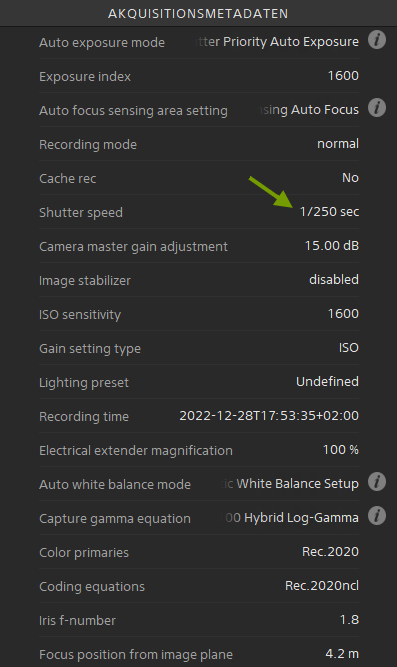The height and width of the screenshot is (667, 397).
Task: Select the Iris f-number value 1.8
Action: 349,620
